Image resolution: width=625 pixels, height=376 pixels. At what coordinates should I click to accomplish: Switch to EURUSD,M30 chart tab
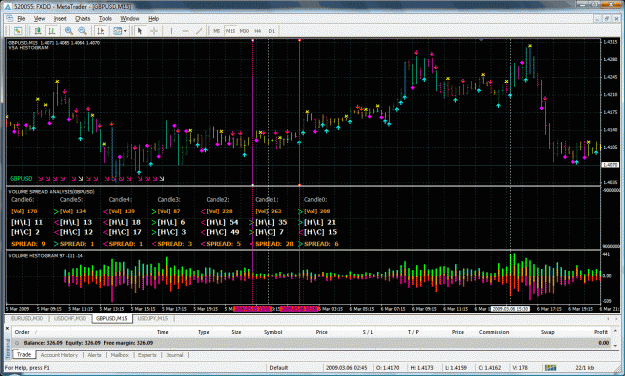tap(27, 319)
